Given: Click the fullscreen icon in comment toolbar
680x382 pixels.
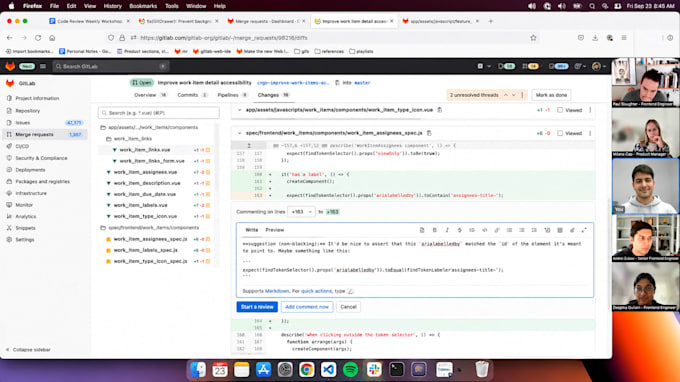Looking at the screenshot, I should (x=584, y=230).
